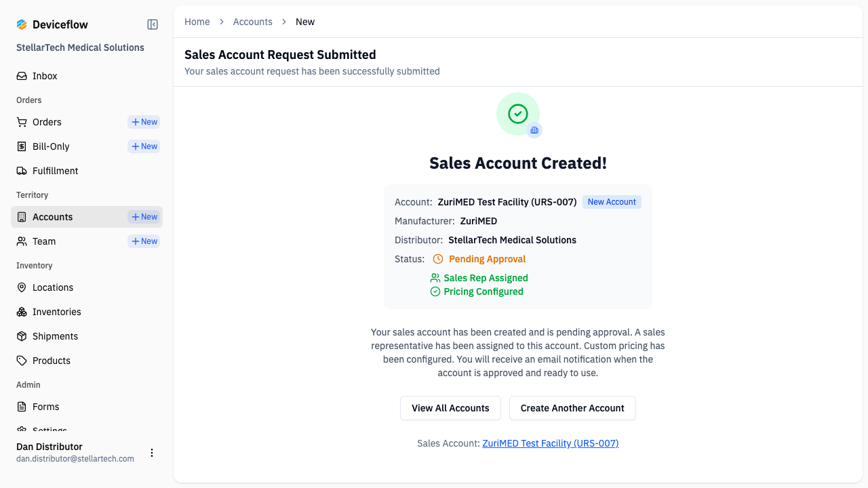Image resolution: width=868 pixels, height=488 pixels.
Task: Collapse the sidebar with the panel icon
Action: tap(152, 24)
